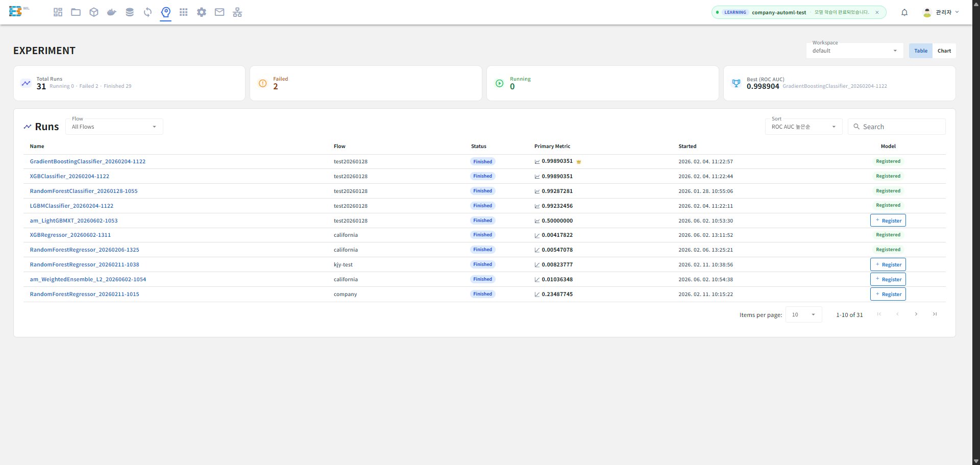Open XGBClassifier_20260204-1122 run
Screen dimensions: 980x465
69,176
